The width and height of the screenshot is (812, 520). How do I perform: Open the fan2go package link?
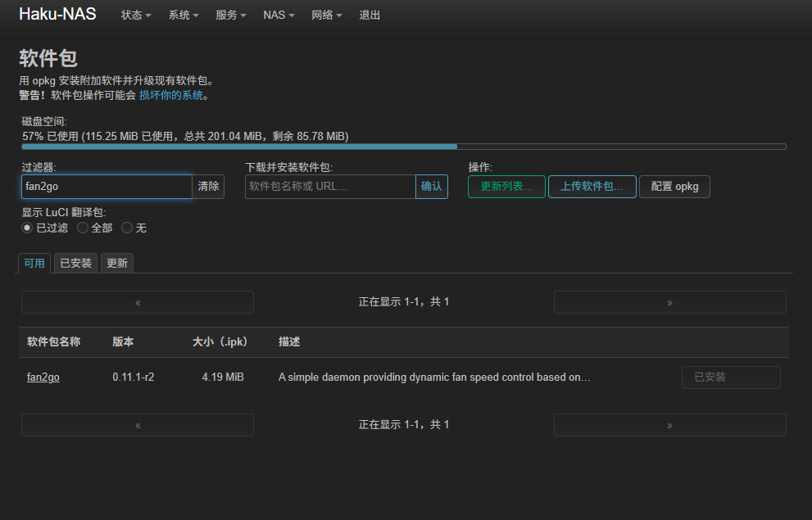[x=43, y=378]
